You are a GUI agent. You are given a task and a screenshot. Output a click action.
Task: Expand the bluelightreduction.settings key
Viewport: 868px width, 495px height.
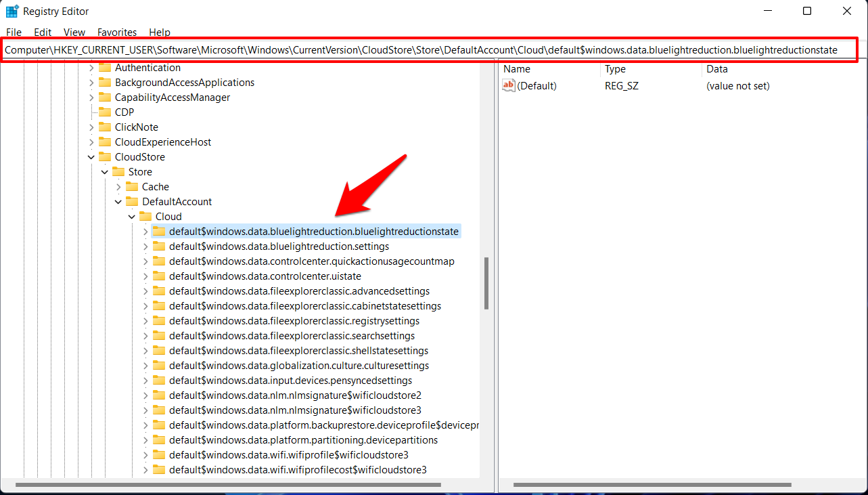click(144, 246)
